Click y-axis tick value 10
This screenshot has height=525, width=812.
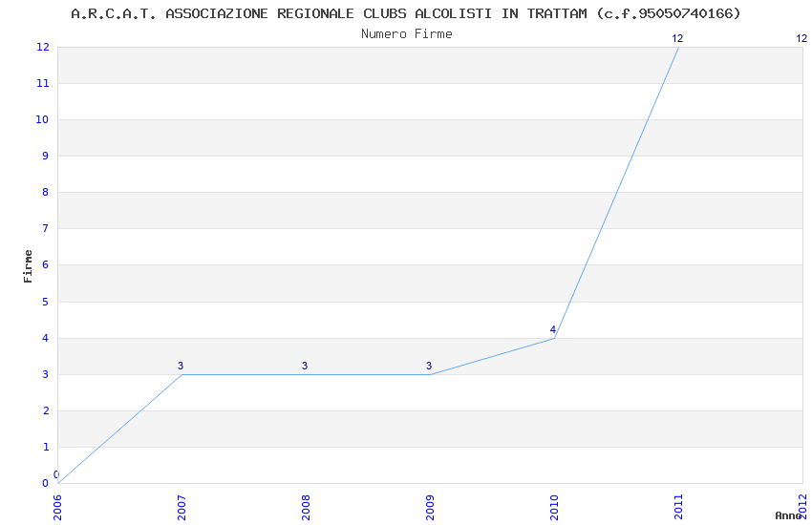click(42, 119)
